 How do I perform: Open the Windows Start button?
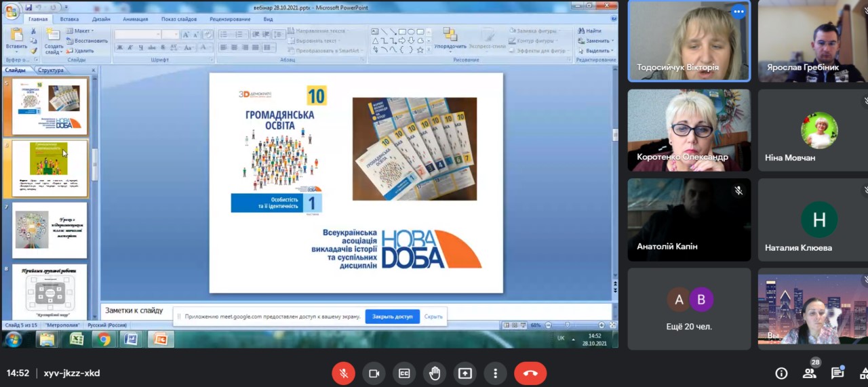[14, 339]
